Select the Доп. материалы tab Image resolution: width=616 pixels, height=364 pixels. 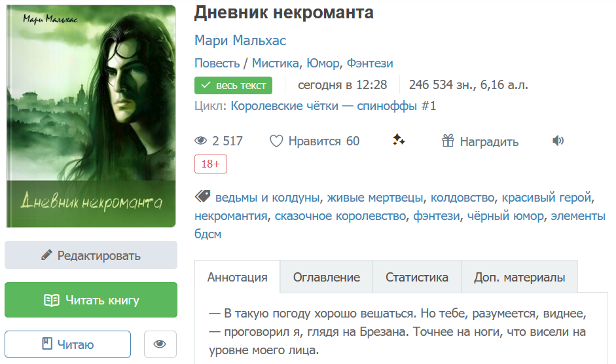519,277
